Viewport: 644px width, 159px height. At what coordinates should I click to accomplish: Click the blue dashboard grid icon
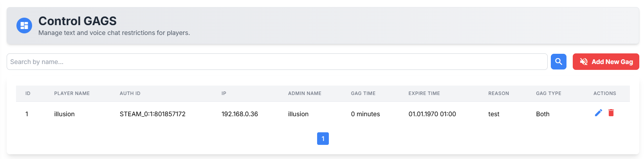[x=24, y=26]
